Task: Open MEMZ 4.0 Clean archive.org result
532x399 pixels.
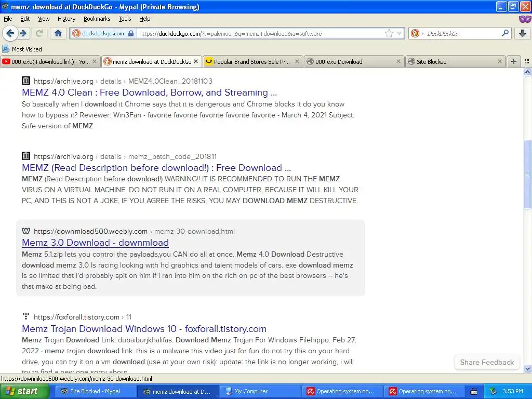Action: 149,92
